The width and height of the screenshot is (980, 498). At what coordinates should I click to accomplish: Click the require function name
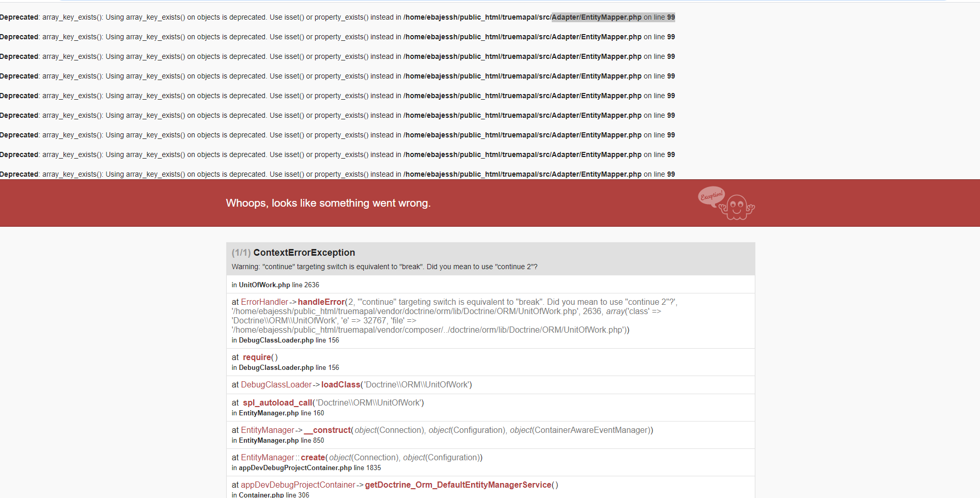[x=257, y=357]
